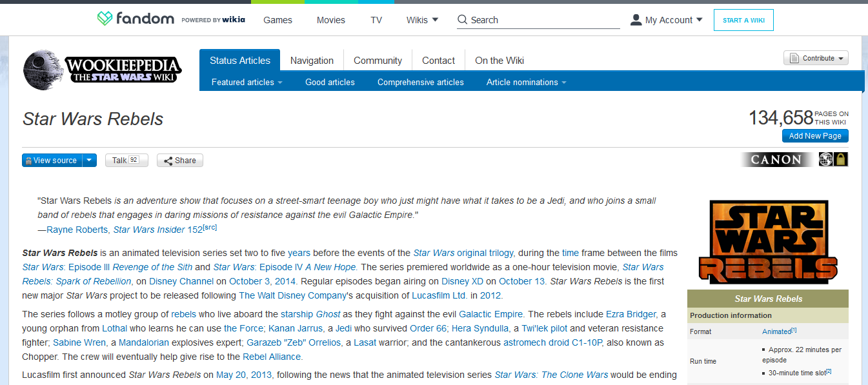Viewport: 868px width, 385px height.
Task: Open the Contribute dropdown
Action: (841, 59)
